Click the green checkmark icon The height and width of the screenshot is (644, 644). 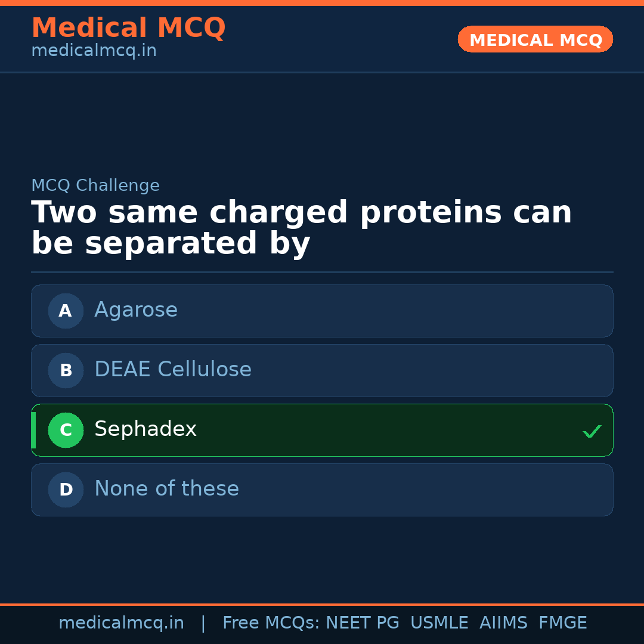pos(592,431)
